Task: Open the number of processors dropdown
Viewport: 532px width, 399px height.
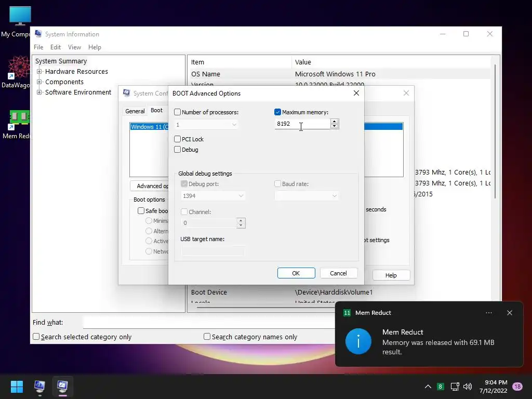Action: click(206, 125)
